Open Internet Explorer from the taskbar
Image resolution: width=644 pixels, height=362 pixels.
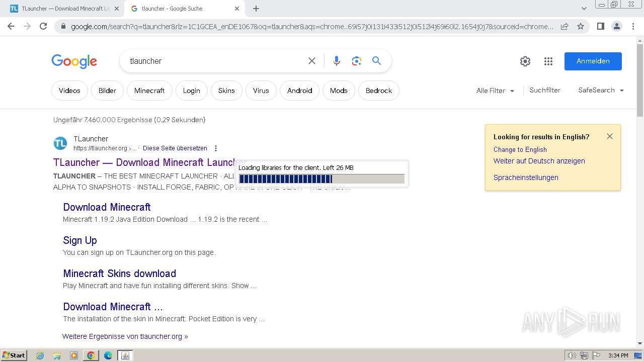coord(40,355)
